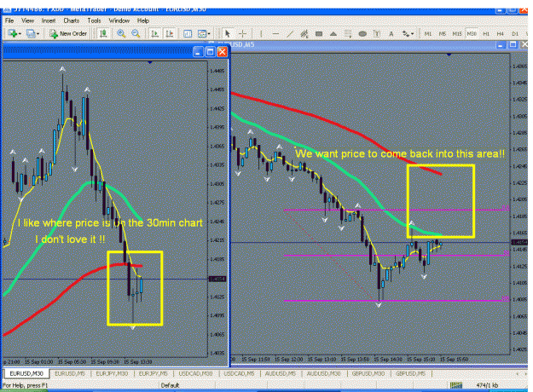
Task: Select the Equidistant Channel tool
Action: pos(304,33)
